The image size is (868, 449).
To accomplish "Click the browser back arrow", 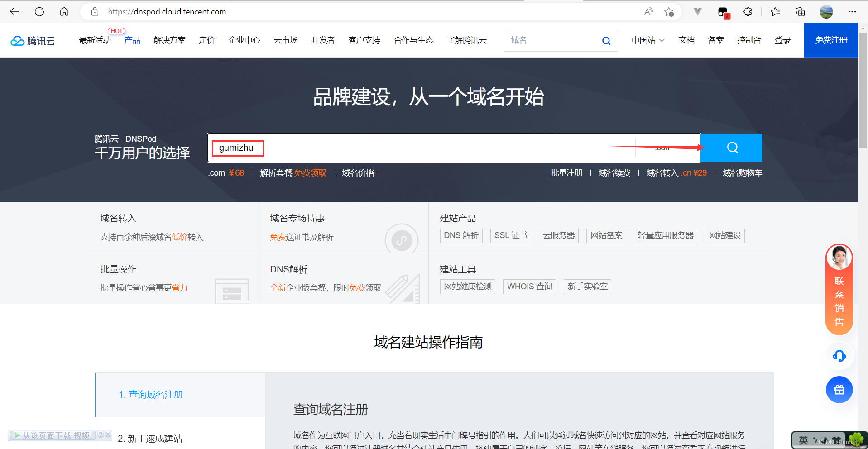I will 14,12.
